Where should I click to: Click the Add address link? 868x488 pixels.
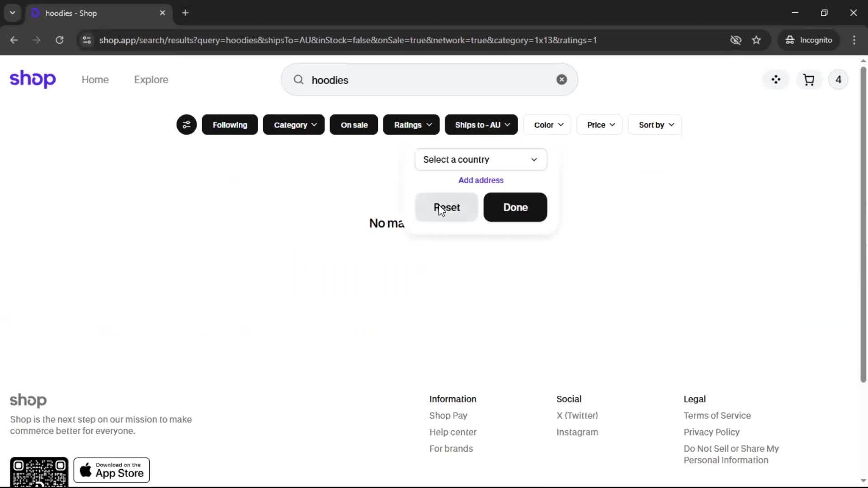point(481,180)
